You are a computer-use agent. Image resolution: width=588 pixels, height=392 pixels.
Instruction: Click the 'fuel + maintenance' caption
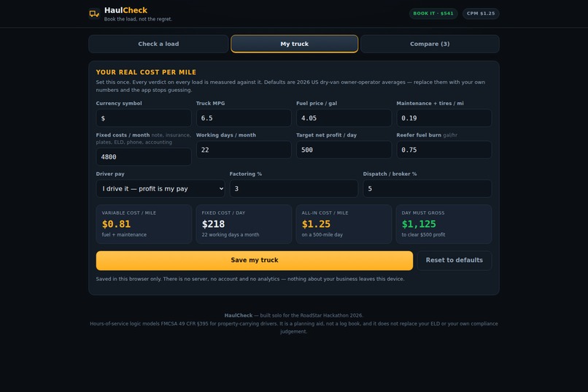[124, 235]
